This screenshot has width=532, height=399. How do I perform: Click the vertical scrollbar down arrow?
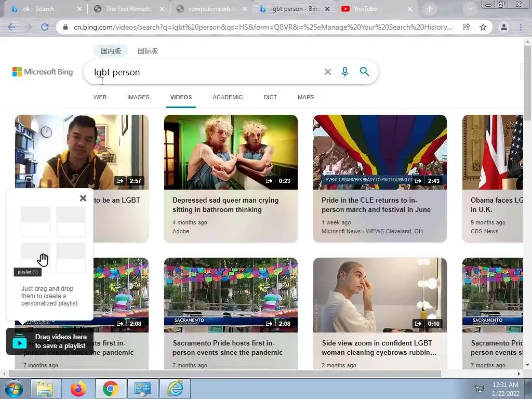[x=527, y=365]
